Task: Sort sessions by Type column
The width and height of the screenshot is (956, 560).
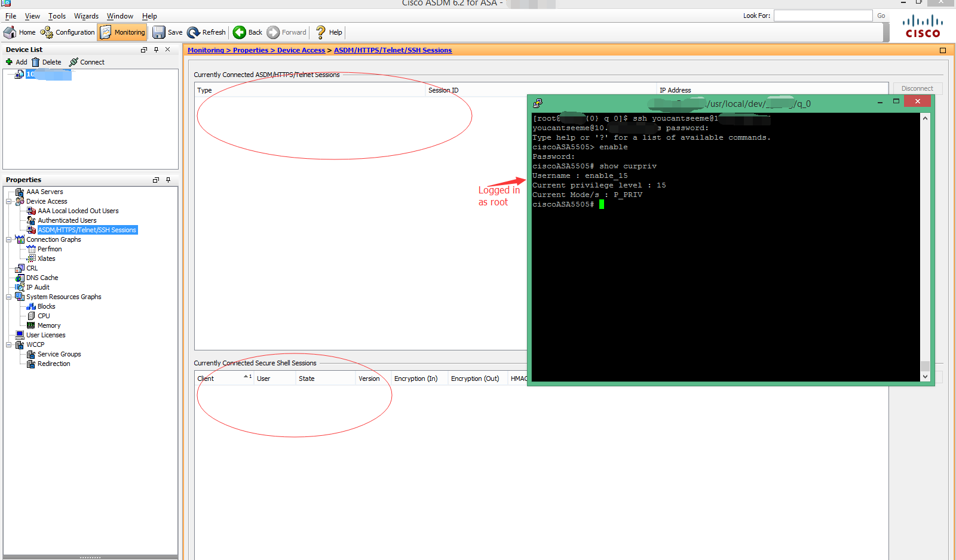Action: (310, 90)
